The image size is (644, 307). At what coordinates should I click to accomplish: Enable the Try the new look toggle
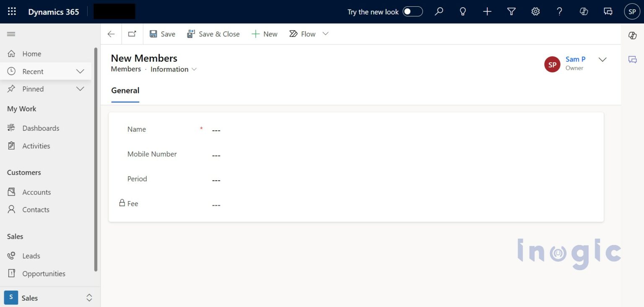413,11
